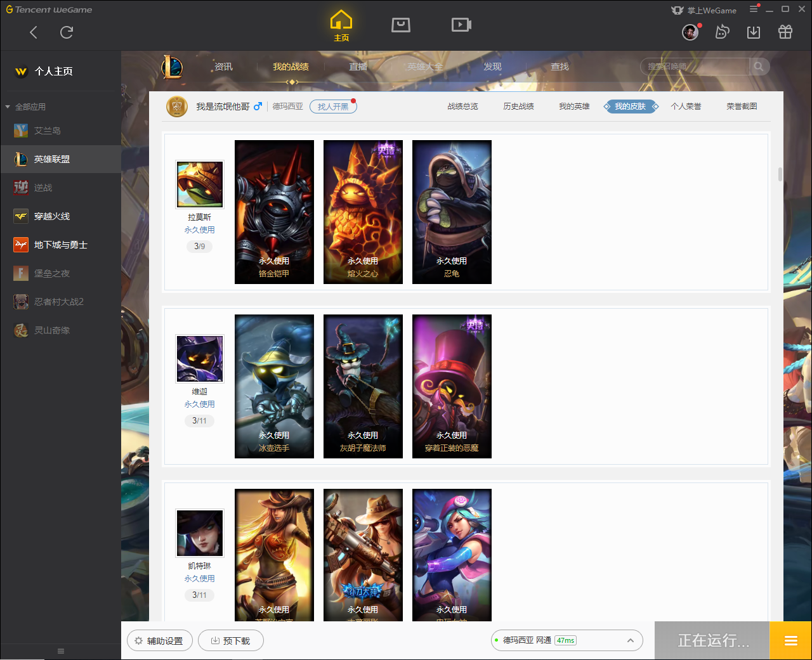
Task: Open the gift box icon
Action: pyautogui.click(x=785, y=32)
